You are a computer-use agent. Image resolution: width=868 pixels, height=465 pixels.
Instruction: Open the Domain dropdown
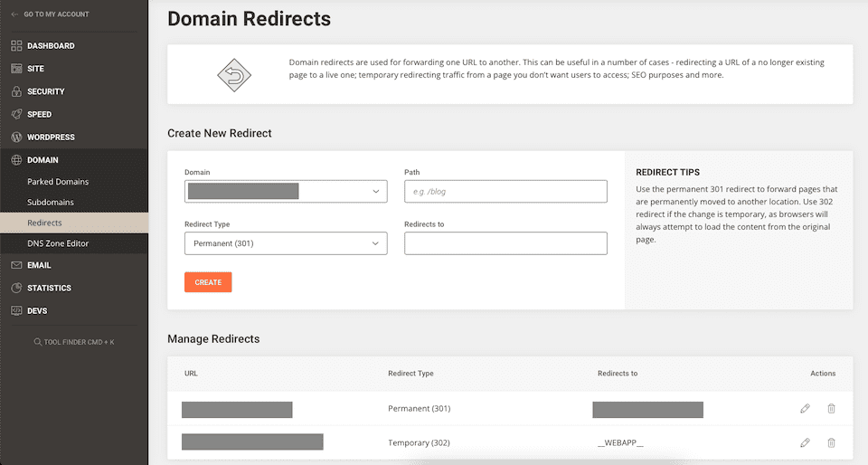pos(286,192)
